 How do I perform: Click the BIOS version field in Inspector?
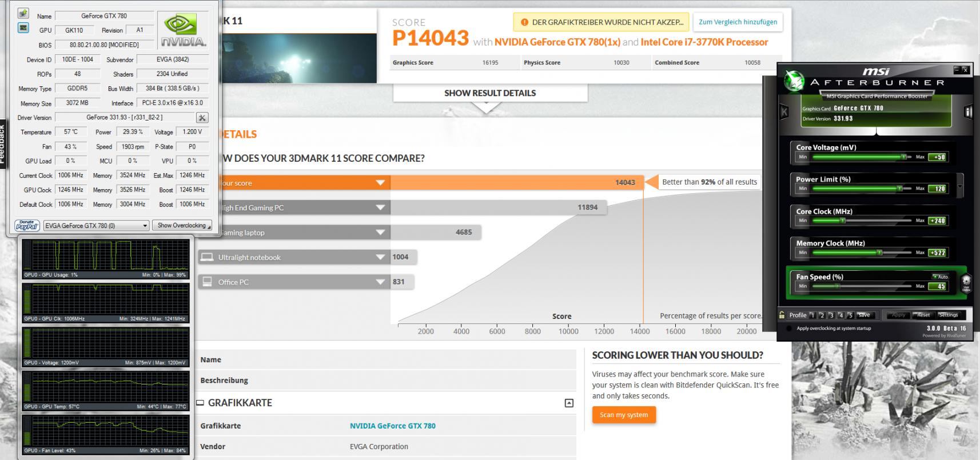[x=104, y=45]
